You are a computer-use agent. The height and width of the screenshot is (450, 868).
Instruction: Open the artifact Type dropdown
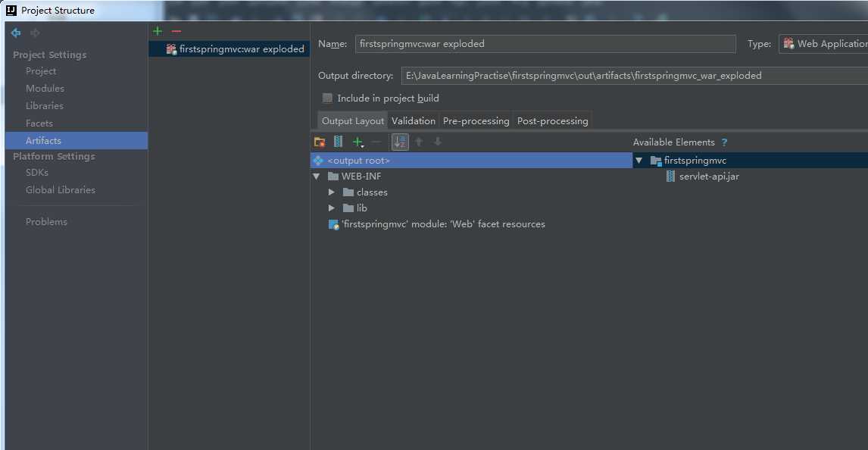823,44
